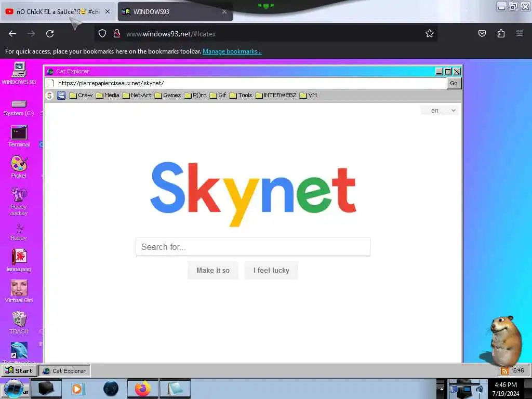Image resolution: width=532 pixels, height=399 pixels.
Task: Reload the page in Firefox
Action: pos(50,34)
